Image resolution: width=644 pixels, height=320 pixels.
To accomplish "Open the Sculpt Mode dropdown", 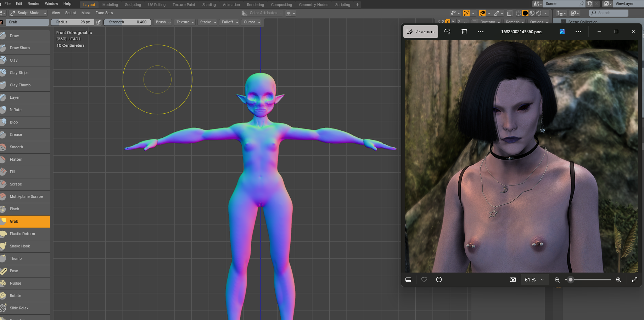I will pyautogui.click(x=28, y=13).
